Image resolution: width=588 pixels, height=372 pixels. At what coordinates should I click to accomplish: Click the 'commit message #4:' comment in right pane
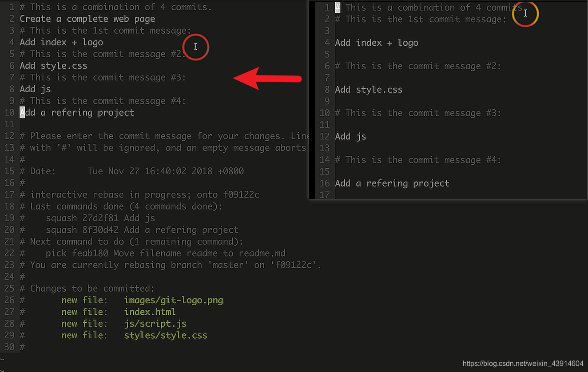418,160
